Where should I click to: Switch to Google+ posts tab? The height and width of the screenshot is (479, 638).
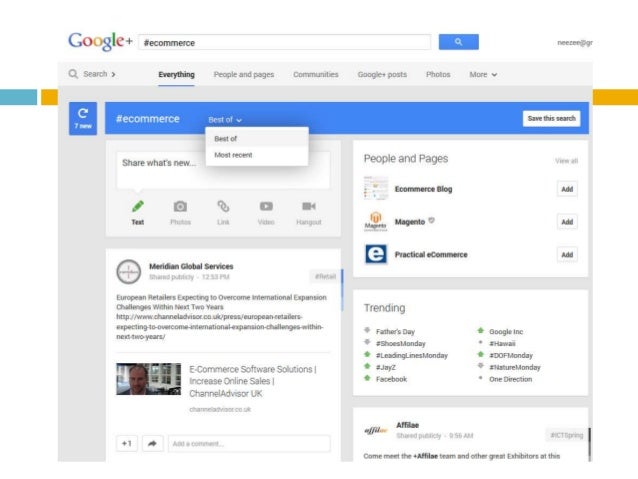click(382, 74)
